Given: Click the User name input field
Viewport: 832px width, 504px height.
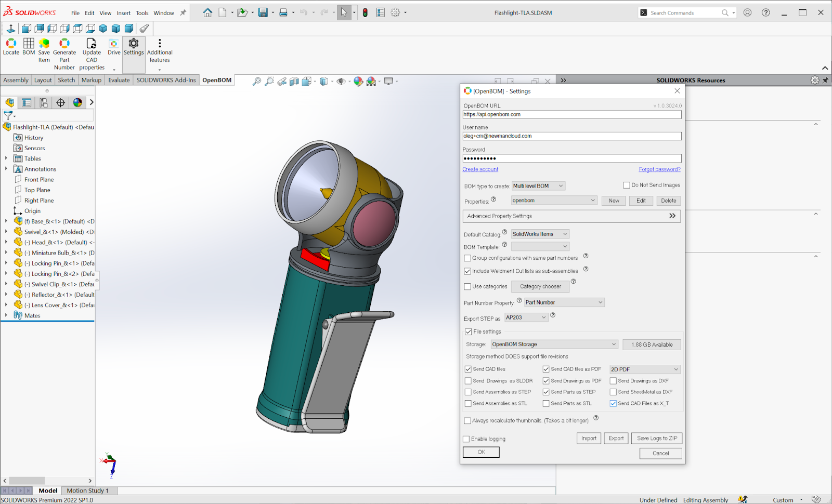Looking at the screenshot, I should (x=571, y=136).
